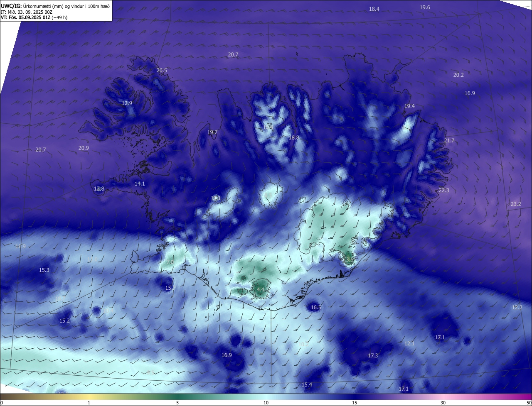Viewport: 532px width, 406px height.
Task: Click the 12.8 value on Snæfellsnes
Action: pyautogui.click(x=99, y=188)
